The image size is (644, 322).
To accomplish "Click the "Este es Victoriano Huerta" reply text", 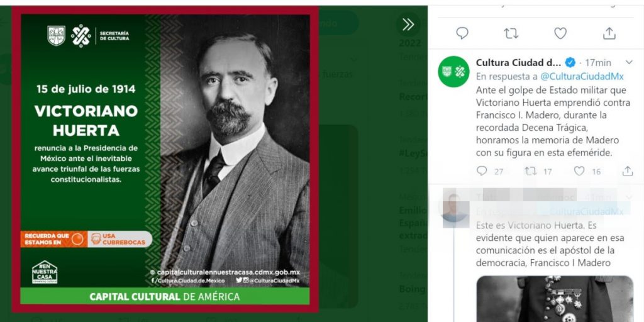I will (x=551, y=244).
